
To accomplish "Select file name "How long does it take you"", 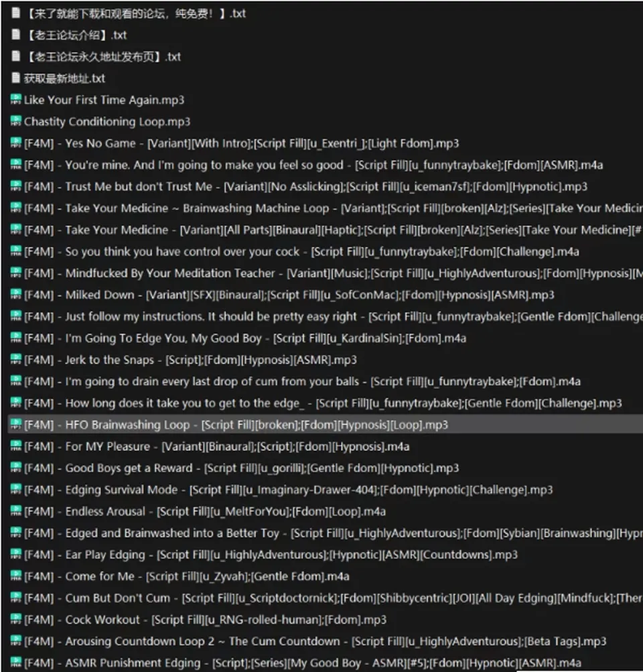I will tap(323, 403).
